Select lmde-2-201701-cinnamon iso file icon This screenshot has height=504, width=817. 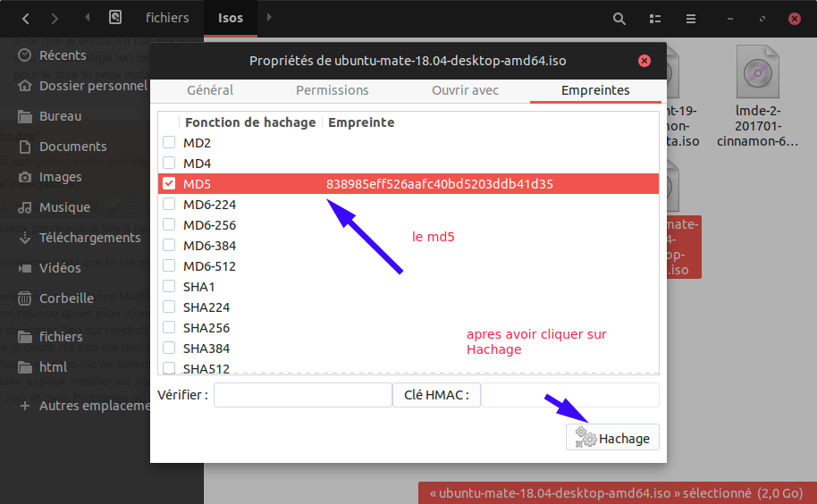pos(758,71)
